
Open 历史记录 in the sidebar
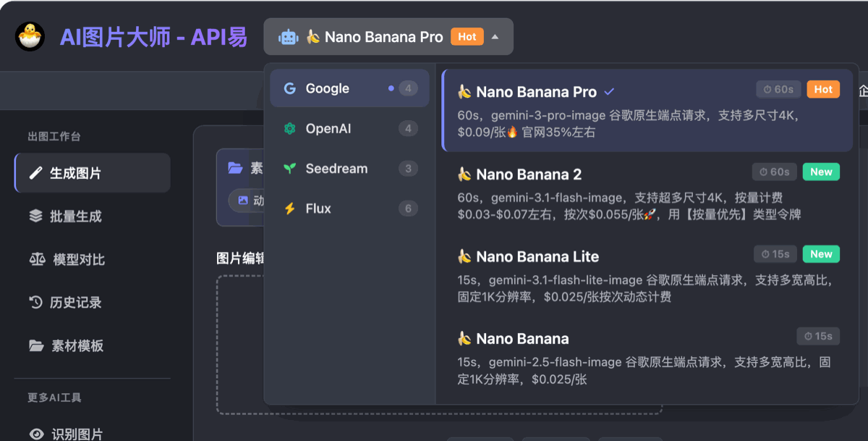93,303
